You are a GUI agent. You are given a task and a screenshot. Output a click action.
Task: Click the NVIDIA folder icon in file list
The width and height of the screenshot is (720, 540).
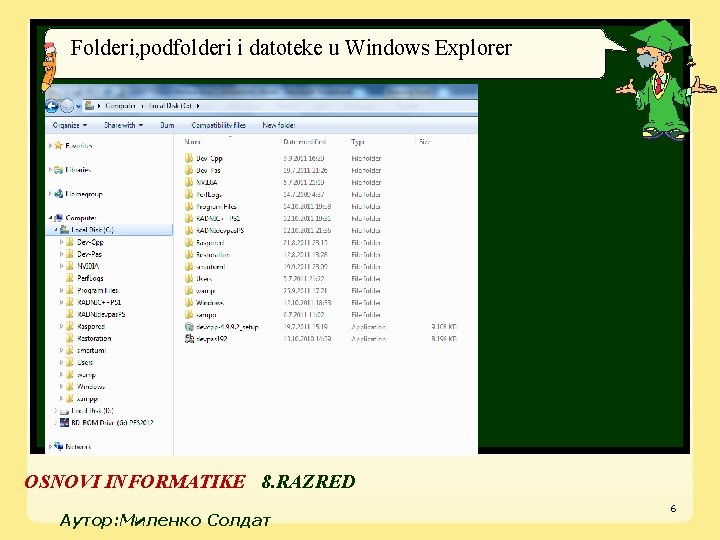point(189,182)
